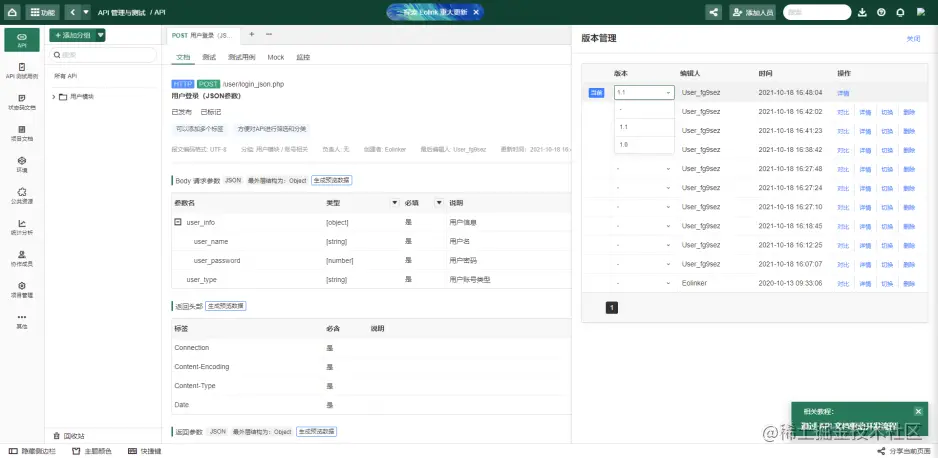The image size is (938, 458).
Task: Open 项目文档 in sidebar
Action: coord(22,133)
